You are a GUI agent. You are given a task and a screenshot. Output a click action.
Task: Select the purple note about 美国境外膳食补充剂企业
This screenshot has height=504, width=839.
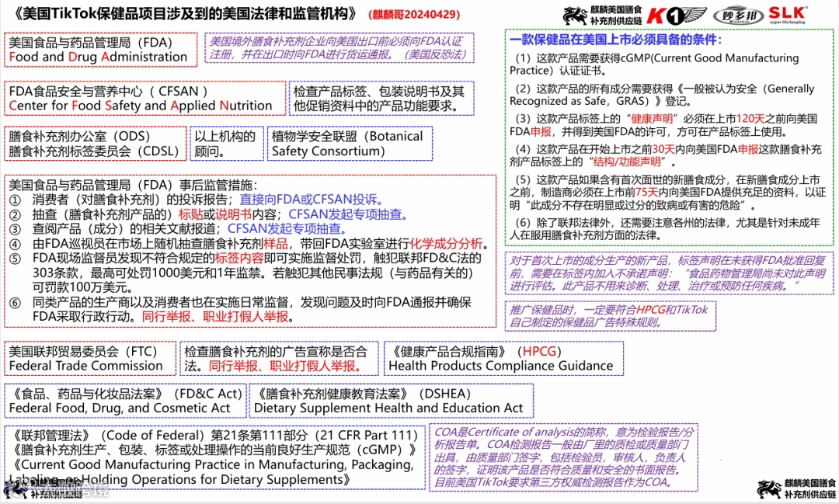click(339, 48)
